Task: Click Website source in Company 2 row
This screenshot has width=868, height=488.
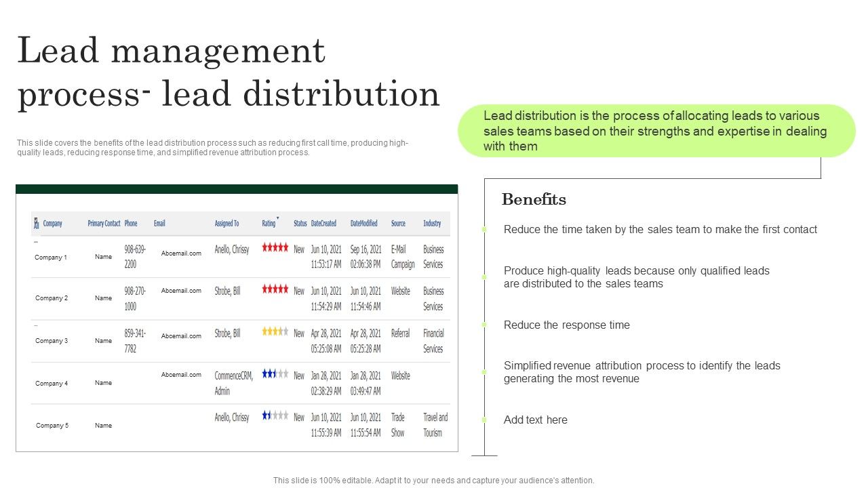Action: (401, 291)
